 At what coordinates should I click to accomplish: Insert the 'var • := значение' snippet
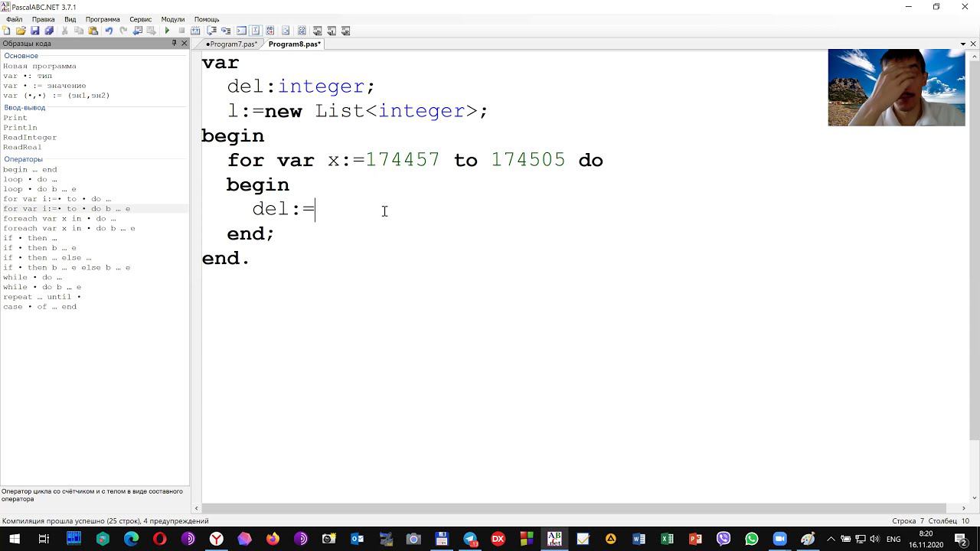(44, 86)
